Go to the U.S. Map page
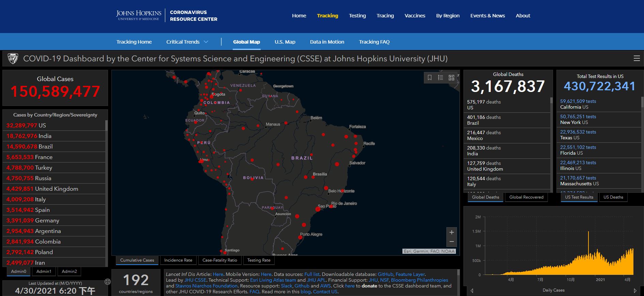Viewport: 644px width, 296px height. point(285,42)
